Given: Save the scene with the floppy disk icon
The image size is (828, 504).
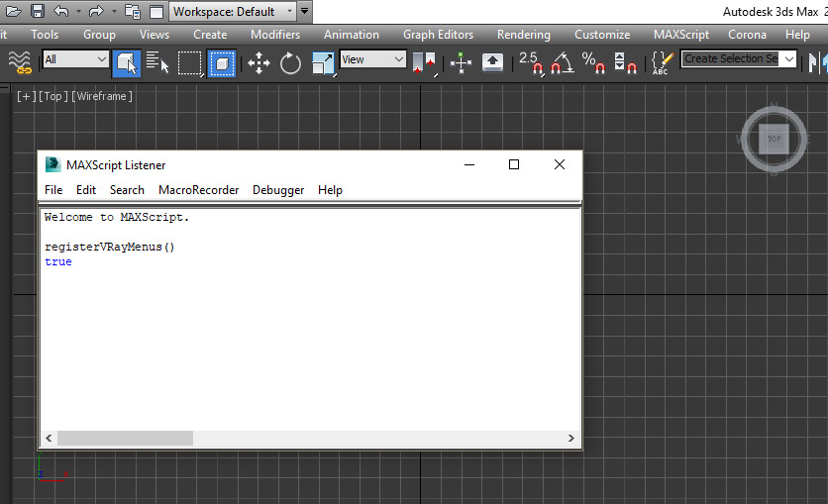Looking at the screenshot, I should pos(37,11).
